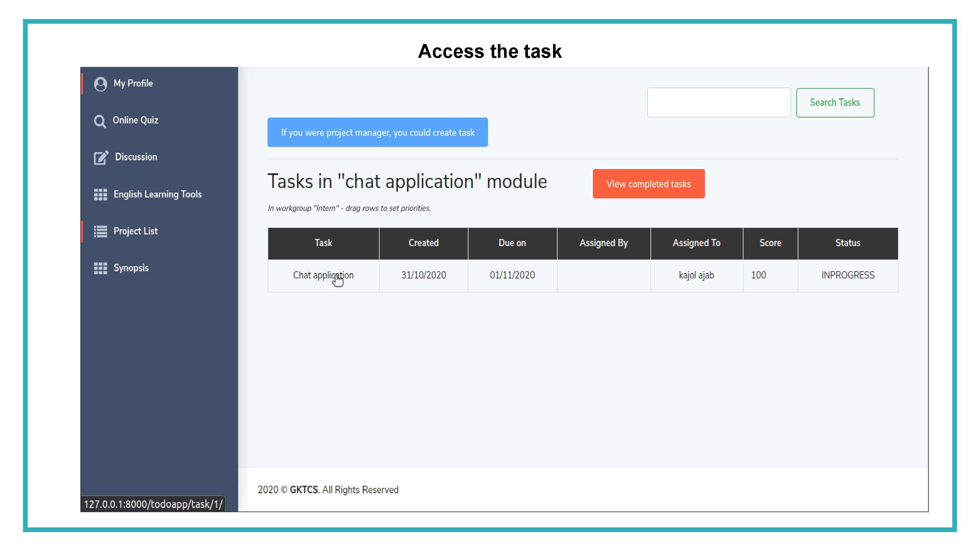The height and width of the screenshot is (551, 980).
Task: Click GKTCS in the footer
Action: click(x=303, y=490)
